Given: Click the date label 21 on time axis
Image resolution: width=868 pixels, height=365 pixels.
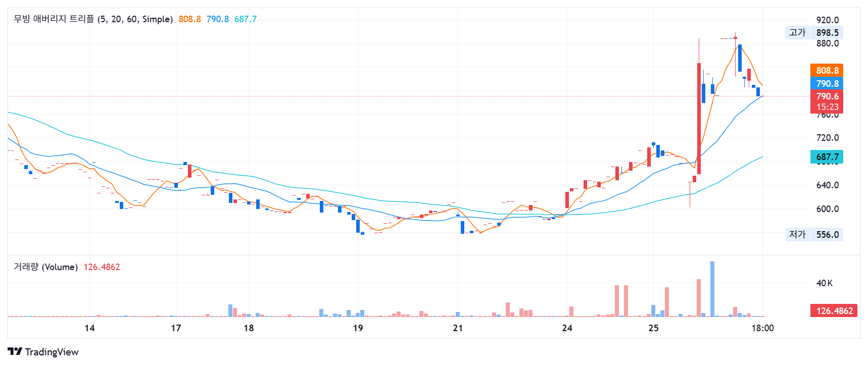Looking at the screenshot, I should (x=458, y=328).
